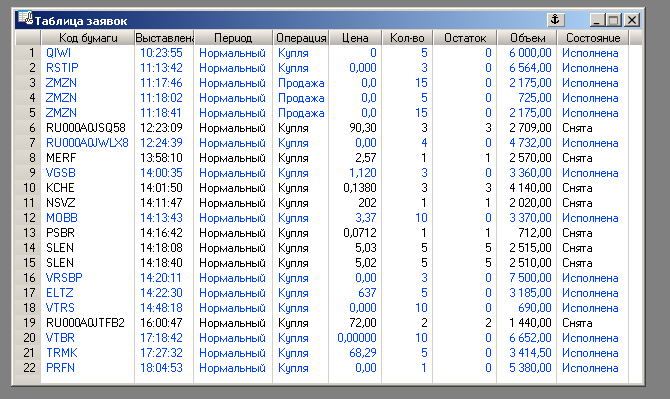Viewport: 670px width, 399px height.
Task: Click the VTBR ticker cell
Action: coord(60,337)
